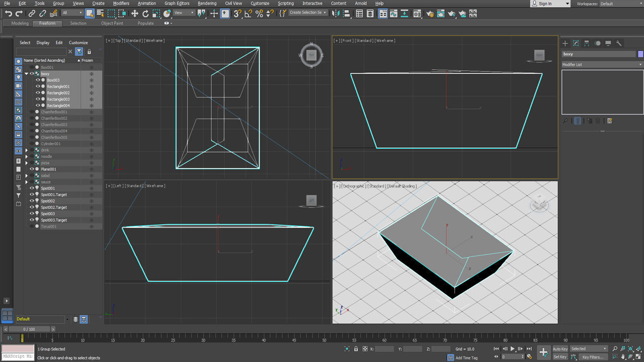Toggle Set Key mode
644x362 pixels.
pos(560,357)
